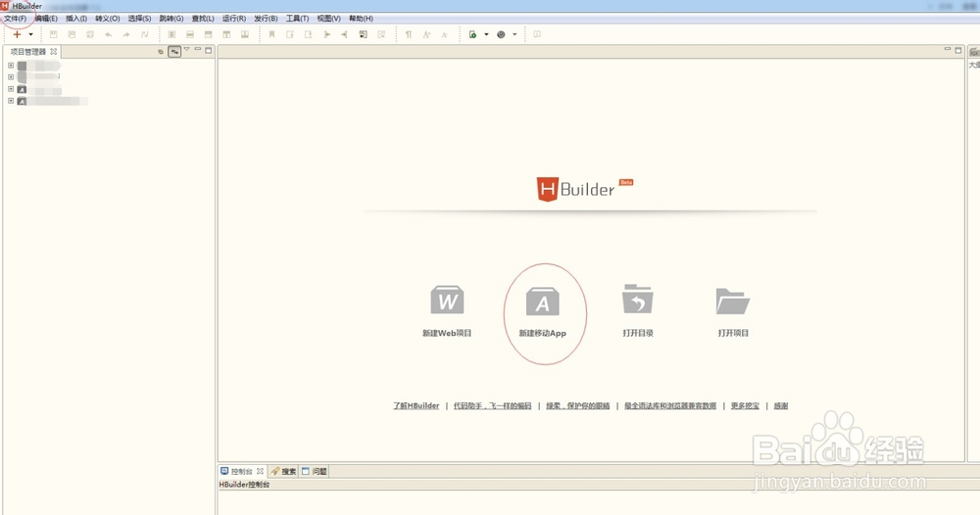
Task: Open dropdown arrow next to green browser icon
Action: 486,34
